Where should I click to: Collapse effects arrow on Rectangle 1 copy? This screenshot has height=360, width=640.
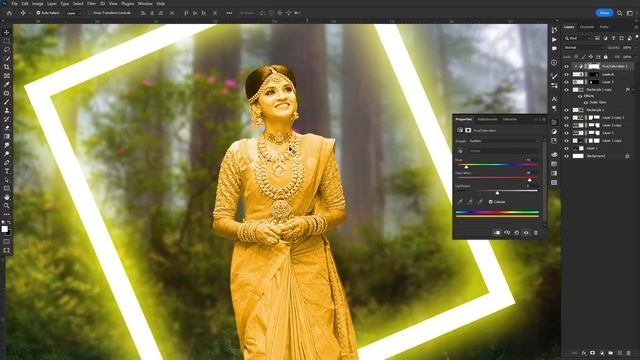tap(633, 90)
